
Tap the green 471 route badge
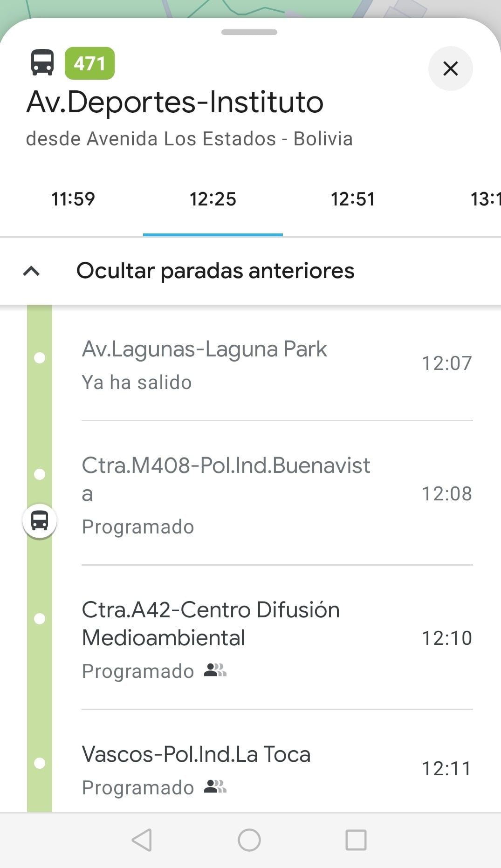click(89, 63)
